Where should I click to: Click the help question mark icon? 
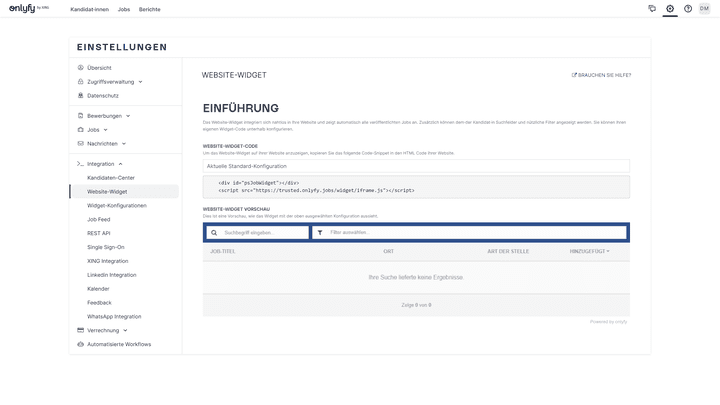(x=688, y=8)
